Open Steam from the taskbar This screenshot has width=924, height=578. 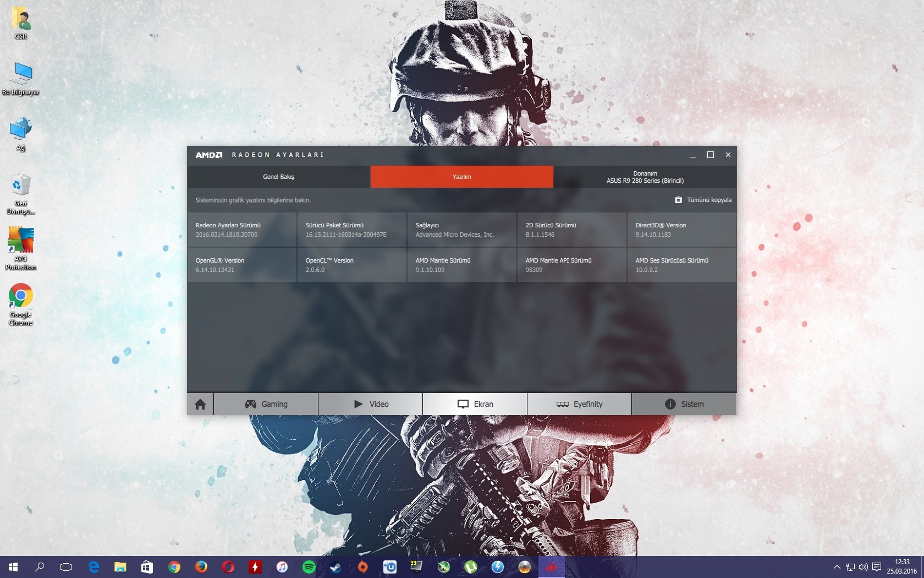click(336, 567)
